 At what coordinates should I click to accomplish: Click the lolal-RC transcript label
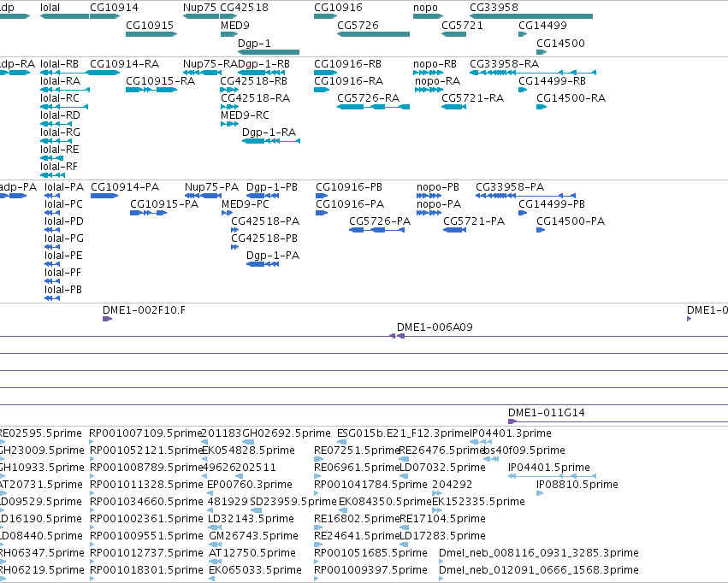click(x=60, y=97)
